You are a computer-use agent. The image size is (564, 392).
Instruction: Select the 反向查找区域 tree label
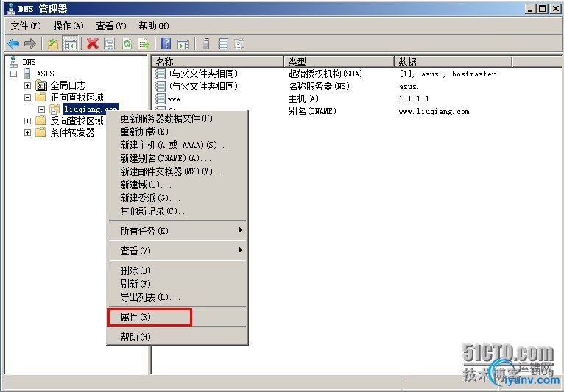click(x=77, y=121)
